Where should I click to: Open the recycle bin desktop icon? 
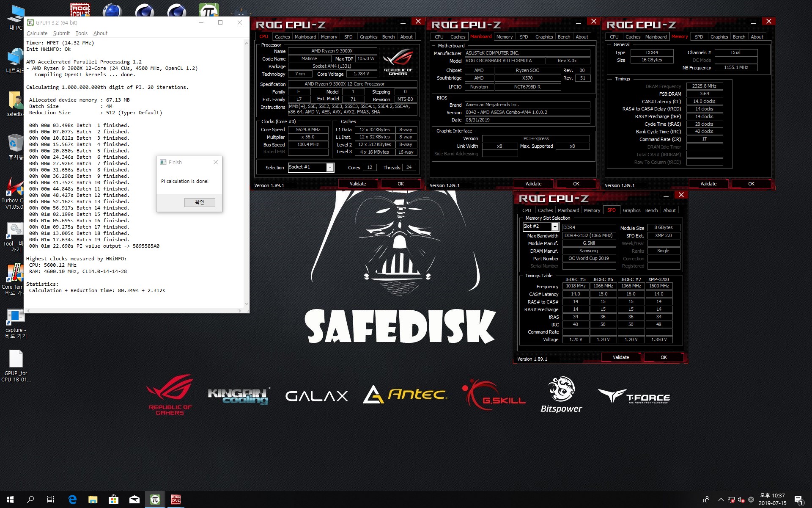click(x=15, y=147)
